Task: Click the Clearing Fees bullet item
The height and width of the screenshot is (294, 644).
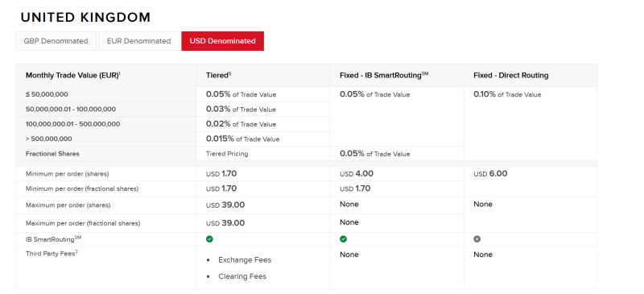Action: click(242, 276)
